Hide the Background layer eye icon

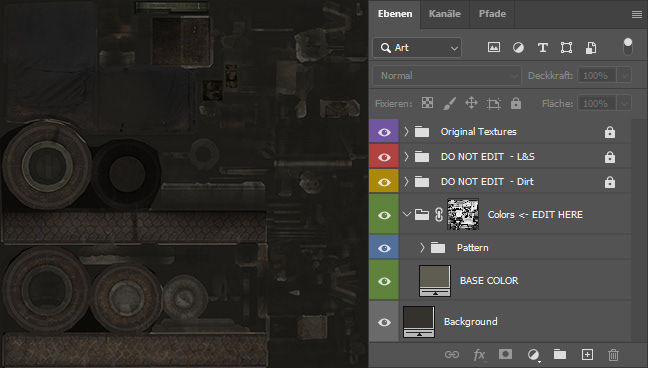[384, 322]
